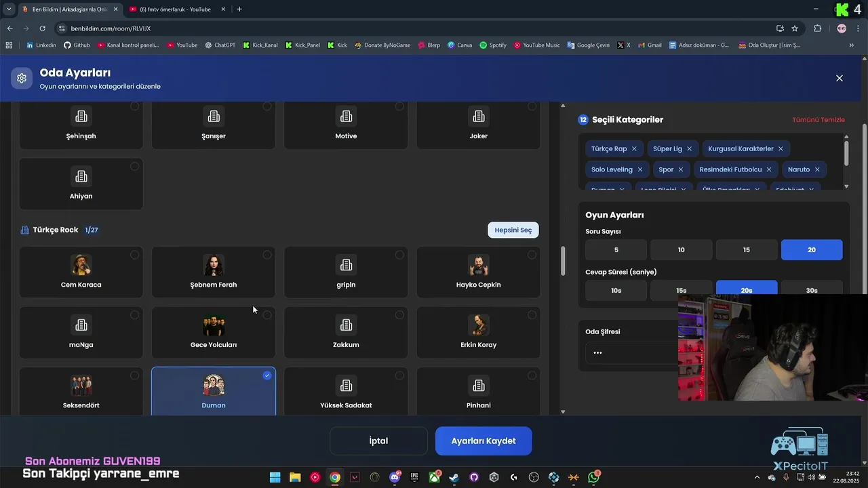Remove the Süper Lig category chip

coord(689,148)
